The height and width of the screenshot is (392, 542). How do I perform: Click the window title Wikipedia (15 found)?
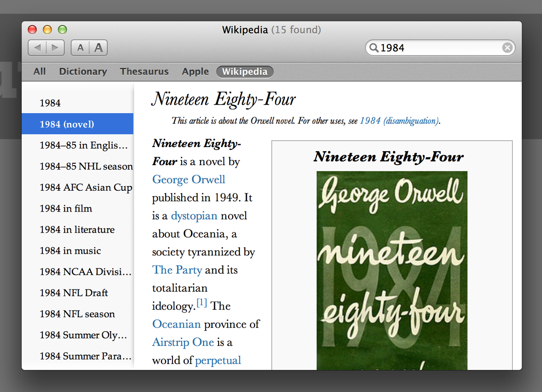click(271, 30)
